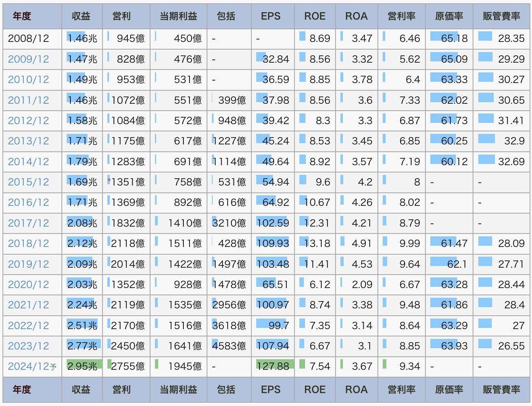Open the 2013/12 fiscal year link
The height and width of the screenshot is (406, 532).
pyautogui.click(x=28, y=141)
